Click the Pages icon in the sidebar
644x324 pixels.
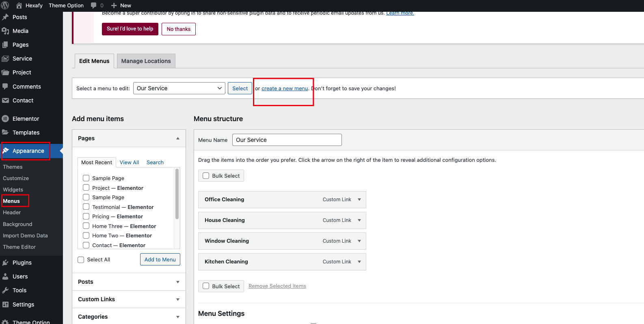coord(5,45)
